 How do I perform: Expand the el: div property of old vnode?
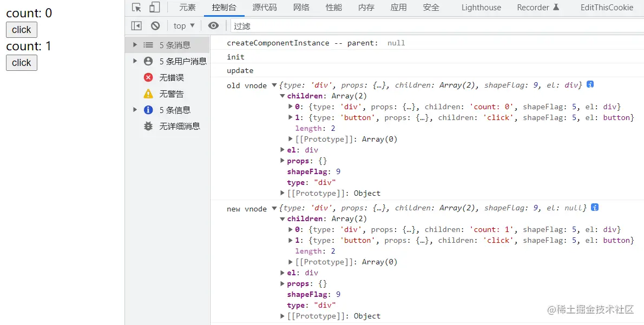(282, 150)
